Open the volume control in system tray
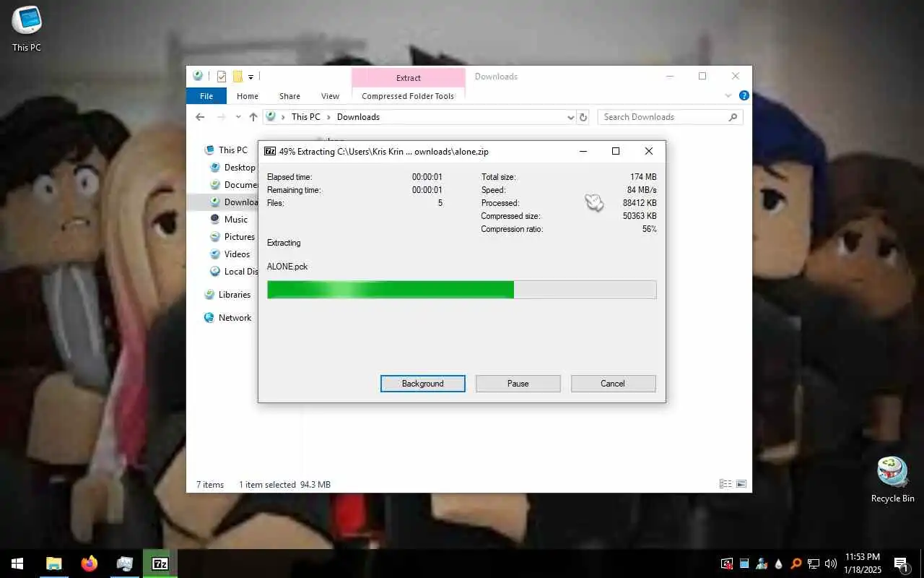Screen dimensions: 924x578 [x=830, y=564]
